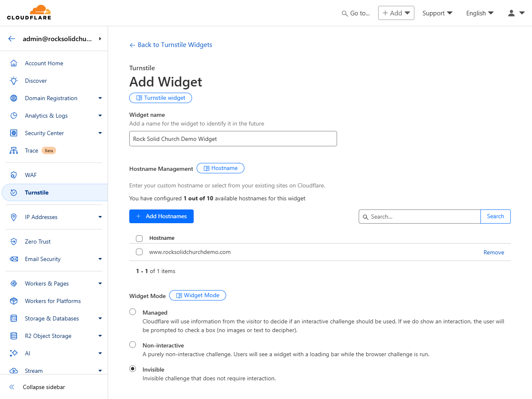Focus the hostname Search input field
Screen dimensions: 532x399
pyautogui.click(x=420, y=217)
